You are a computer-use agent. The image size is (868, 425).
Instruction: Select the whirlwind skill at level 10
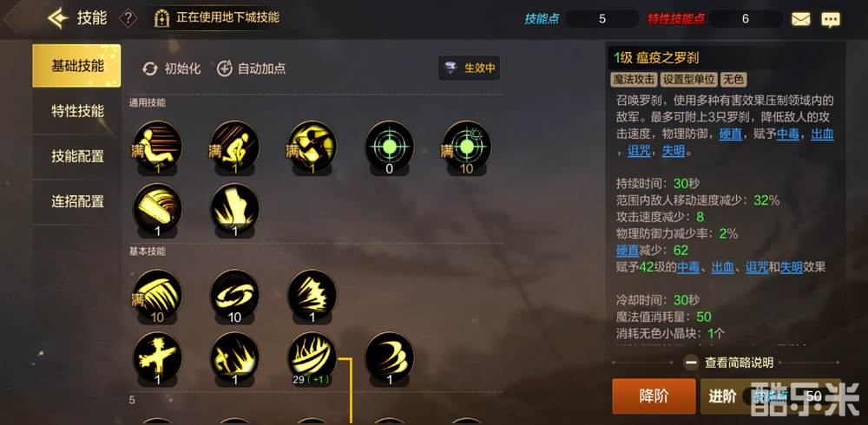(234, 294)
